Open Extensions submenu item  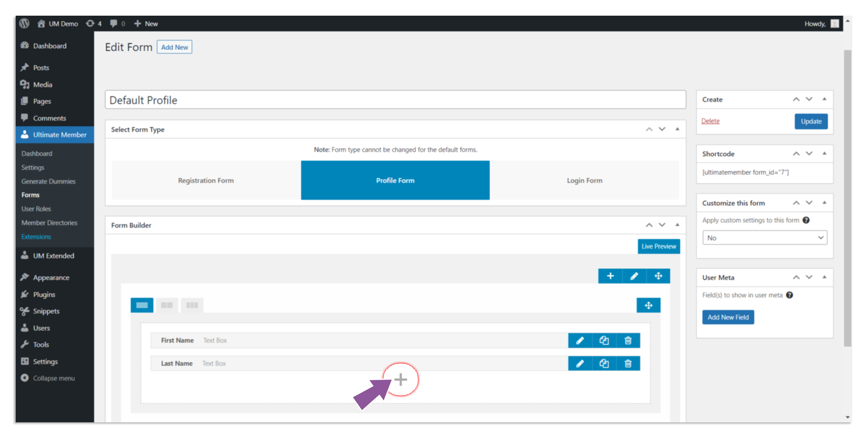coord(36,236)
